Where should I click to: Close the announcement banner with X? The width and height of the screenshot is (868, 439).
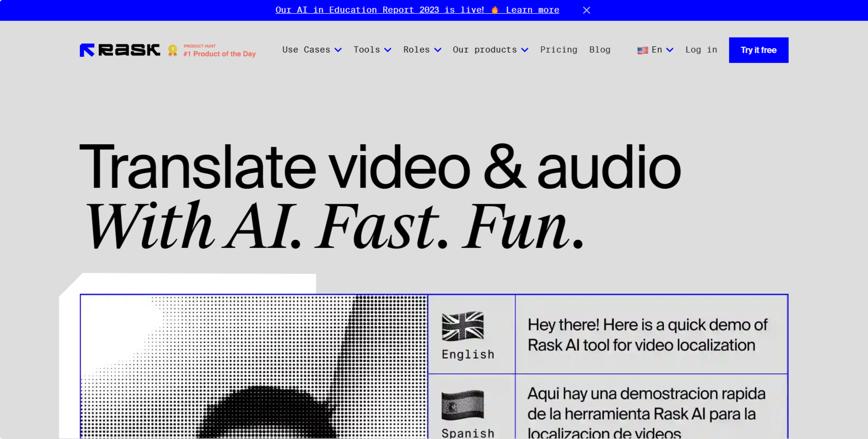(x=586, y=10)
